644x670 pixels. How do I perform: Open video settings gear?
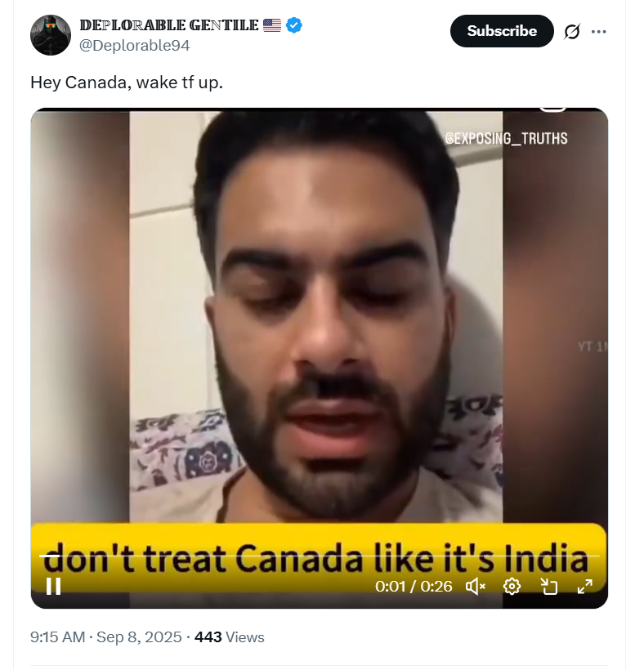click(512, 587)
